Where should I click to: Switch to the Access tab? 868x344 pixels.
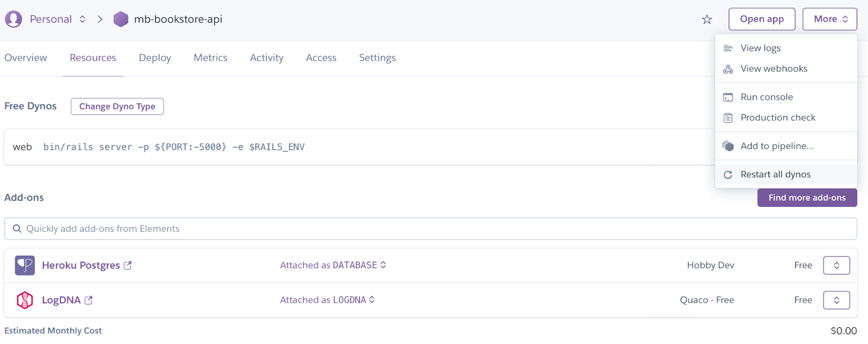321,58
